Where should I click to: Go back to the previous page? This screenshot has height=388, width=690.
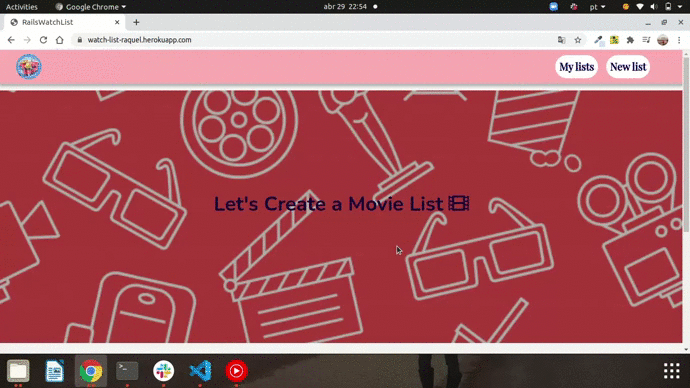pos(11,40)
